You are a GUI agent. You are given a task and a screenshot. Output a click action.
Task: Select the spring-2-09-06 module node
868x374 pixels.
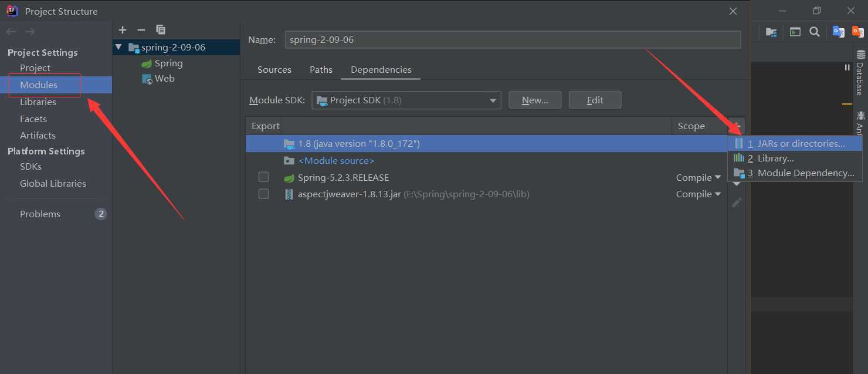coord(176,48)
